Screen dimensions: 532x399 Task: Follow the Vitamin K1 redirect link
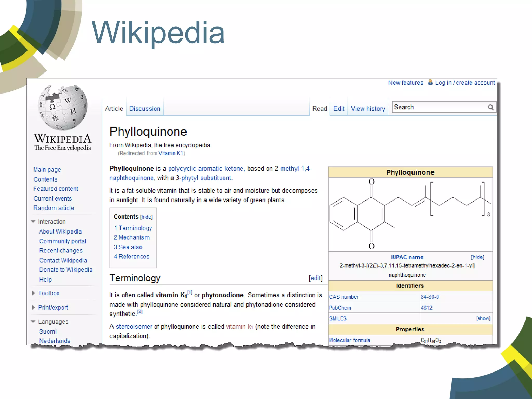[x=171, y=153]
